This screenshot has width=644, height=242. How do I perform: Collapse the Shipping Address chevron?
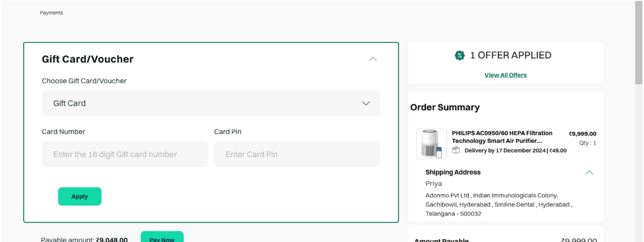(x=589, y=173)
